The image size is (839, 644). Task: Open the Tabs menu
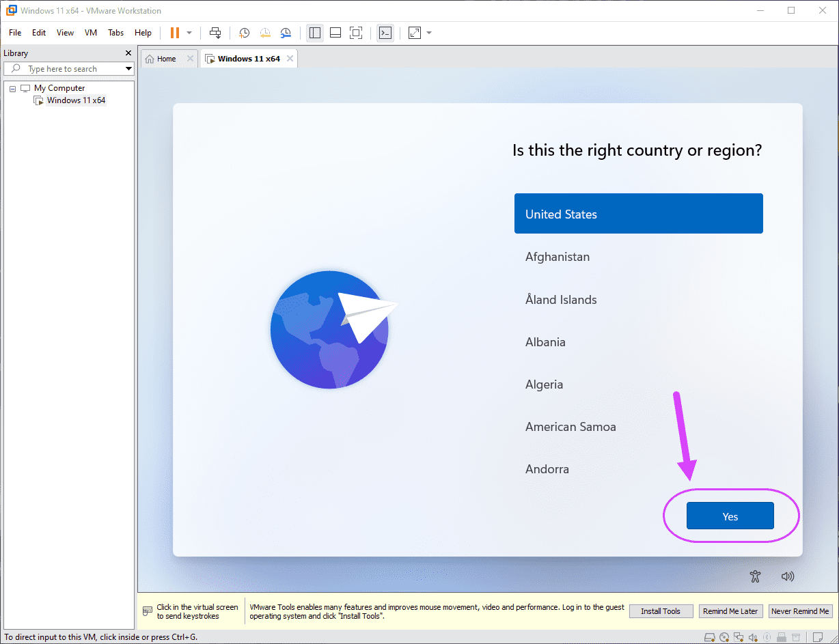pyautogui.click(x=116, y=33)
